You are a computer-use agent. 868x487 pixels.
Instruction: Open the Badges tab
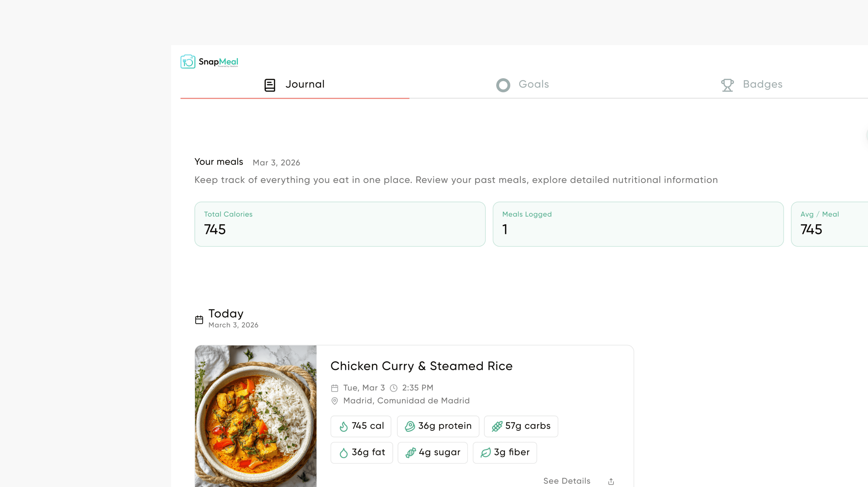(x=762, y=84)
